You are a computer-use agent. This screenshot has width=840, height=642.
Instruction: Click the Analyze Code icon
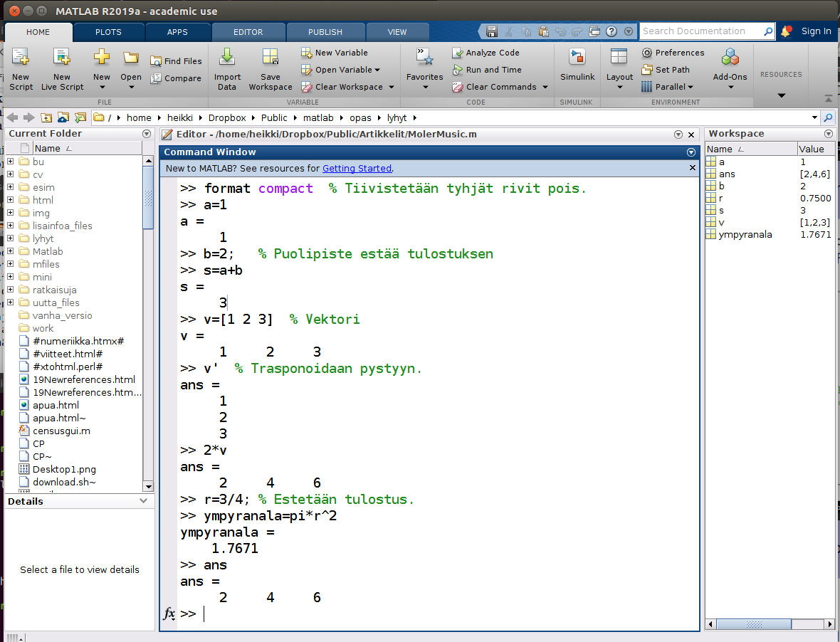coord(458,53)
